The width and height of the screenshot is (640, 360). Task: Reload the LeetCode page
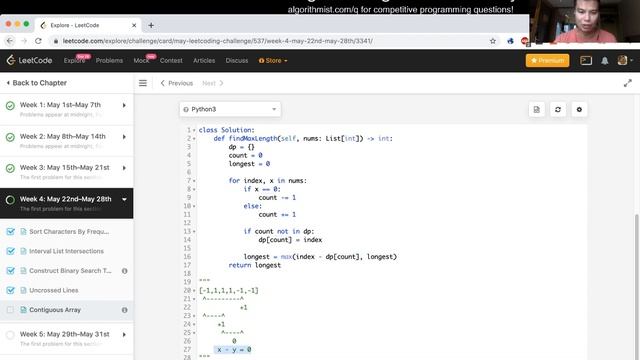pyautogui.click(x=38, y=41)
